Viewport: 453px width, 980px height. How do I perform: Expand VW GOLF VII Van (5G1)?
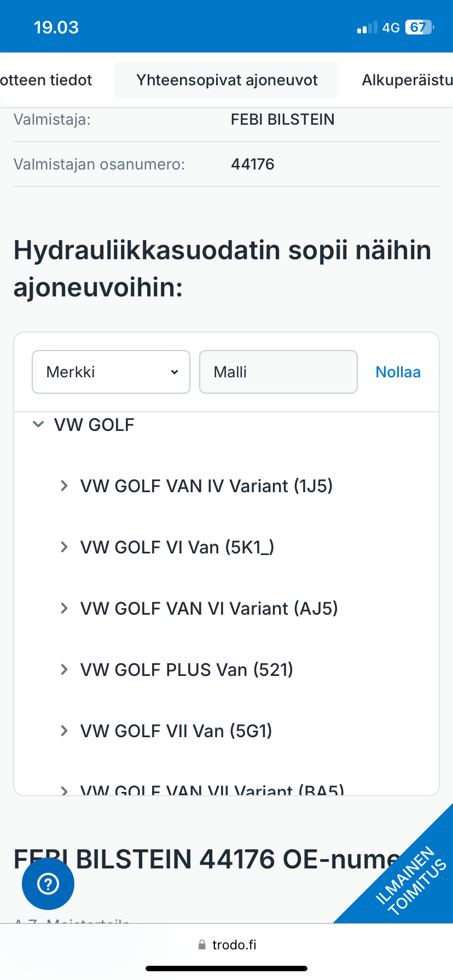[65, 731]
